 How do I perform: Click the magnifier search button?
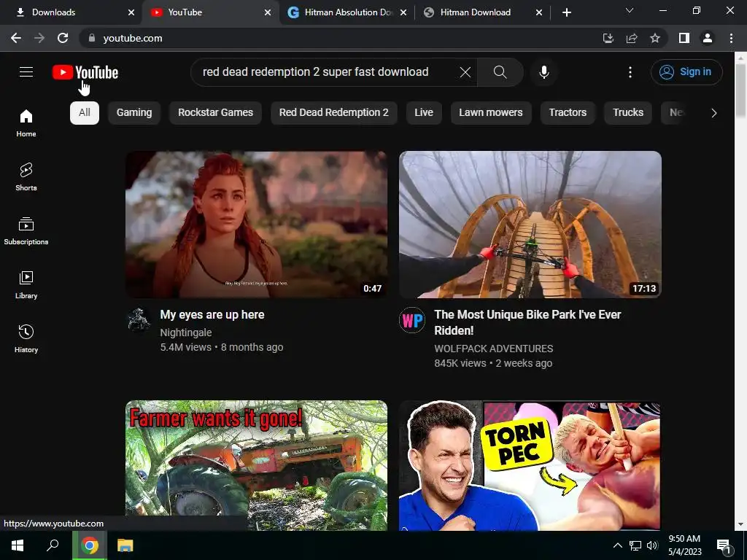click(x=500, y=72)
